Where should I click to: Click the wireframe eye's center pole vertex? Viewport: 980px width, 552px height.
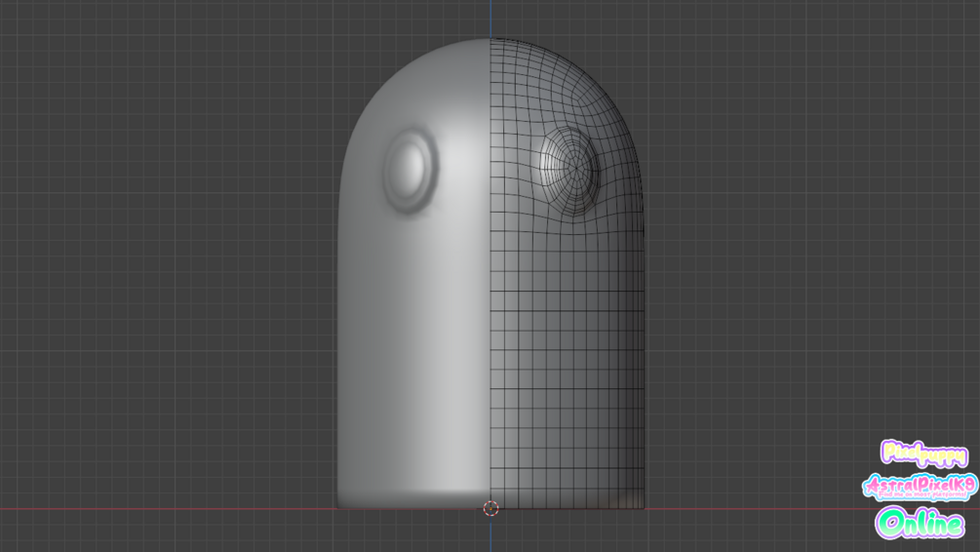point(574,168)
